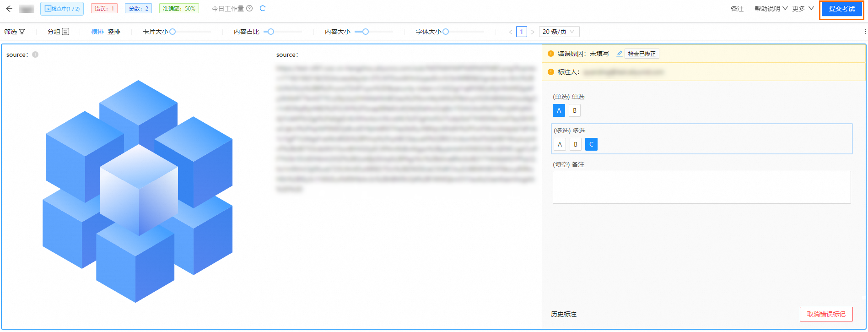Click the 检查已修正 button
Viewport: 868px width, 332px height.
coord(642,54)
